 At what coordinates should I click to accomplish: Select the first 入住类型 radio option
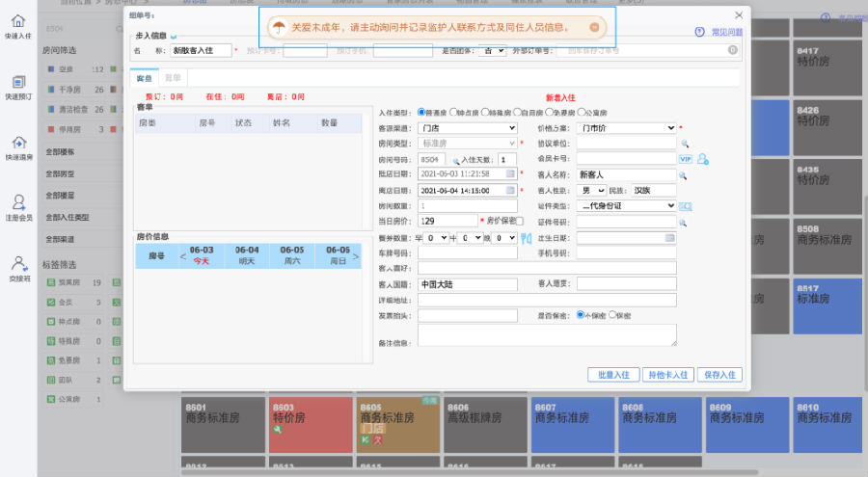421,113
